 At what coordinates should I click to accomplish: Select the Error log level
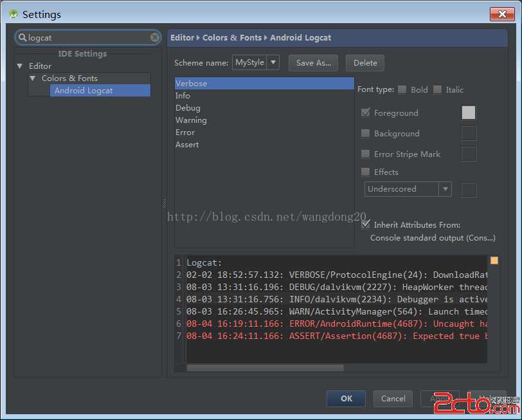click(264, 132)
